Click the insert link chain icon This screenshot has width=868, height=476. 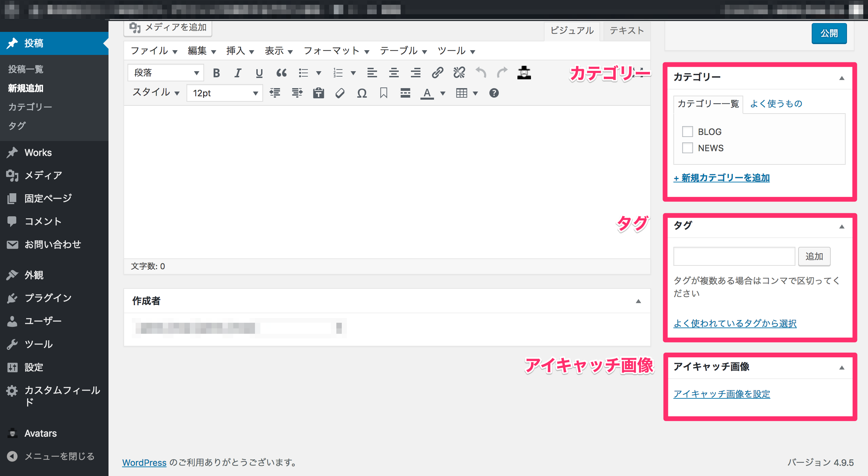437,73
